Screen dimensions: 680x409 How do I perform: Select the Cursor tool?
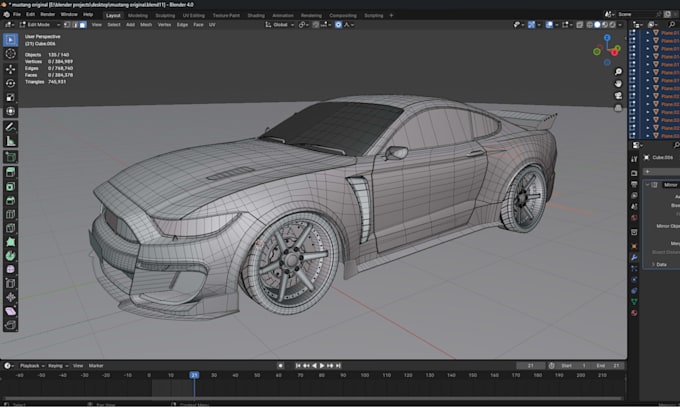coord(10,54)
